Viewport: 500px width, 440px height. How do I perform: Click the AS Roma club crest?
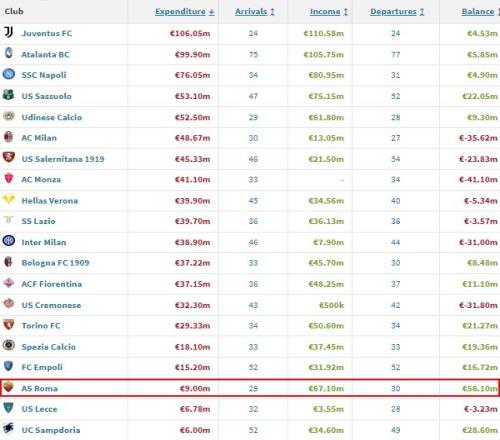click(9, 387)
